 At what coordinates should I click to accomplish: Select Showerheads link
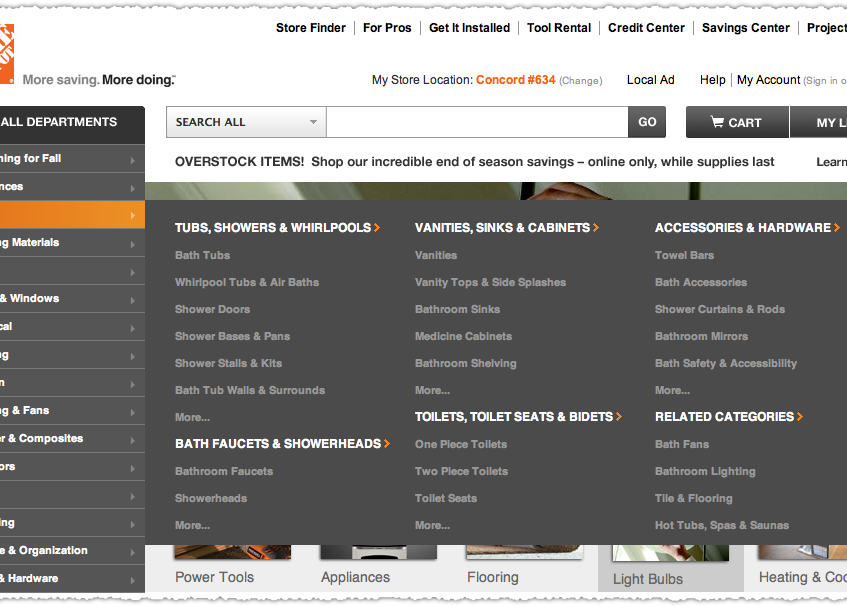click(211, 499)
